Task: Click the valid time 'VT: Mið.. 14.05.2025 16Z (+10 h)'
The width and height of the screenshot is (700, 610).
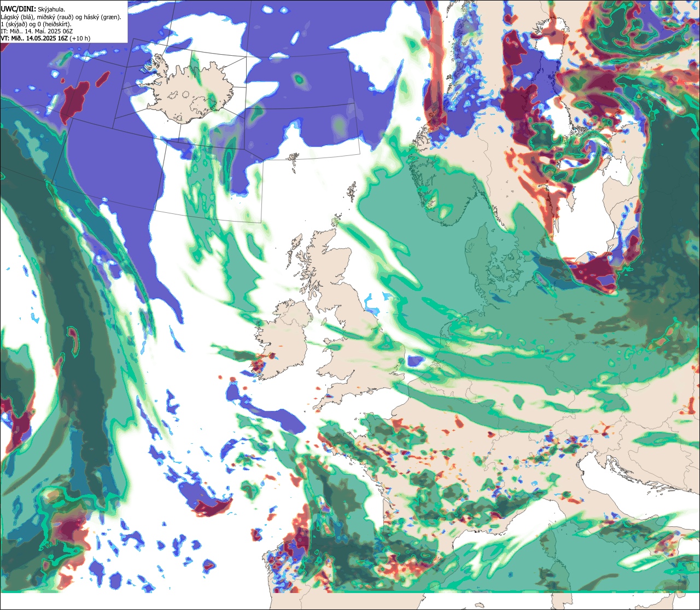Action: 45,38
